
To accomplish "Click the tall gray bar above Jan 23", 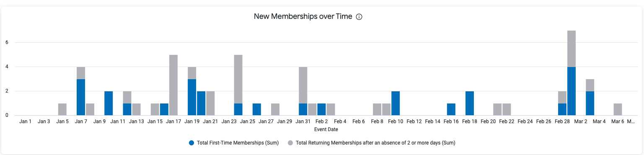I will pos(238,79).
